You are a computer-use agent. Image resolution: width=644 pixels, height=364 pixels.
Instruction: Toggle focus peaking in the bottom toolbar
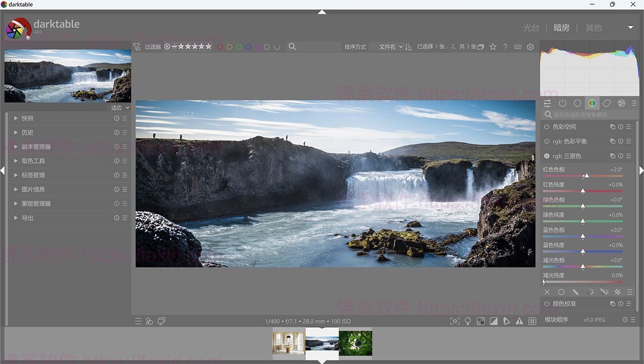click(455, 321)
